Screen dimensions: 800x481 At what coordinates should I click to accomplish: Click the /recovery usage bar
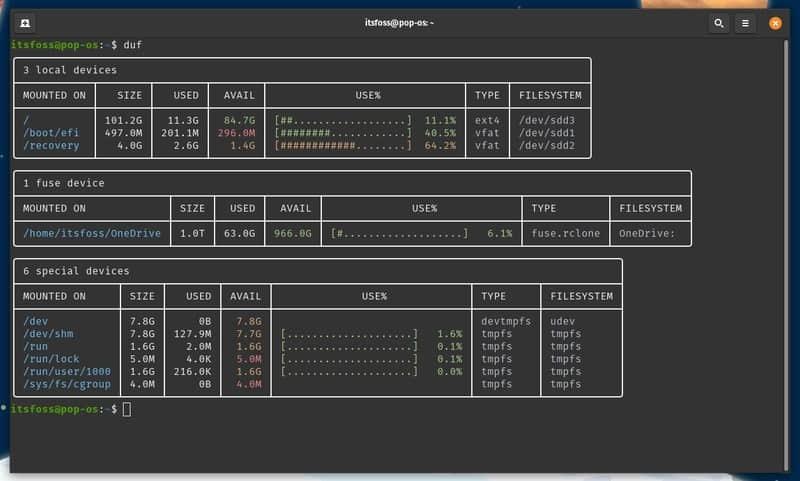[x=343, y=145]
